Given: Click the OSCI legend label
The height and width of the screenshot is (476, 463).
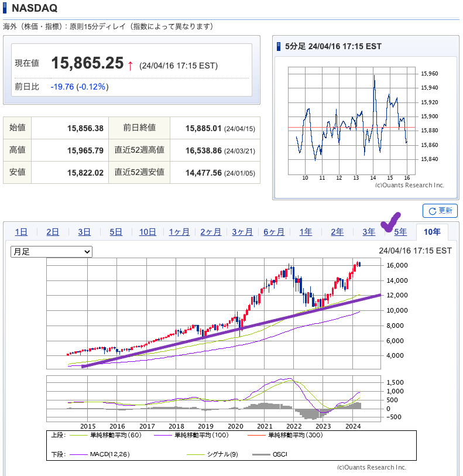Looking at the screenshot, I should [x=280, y=454].
